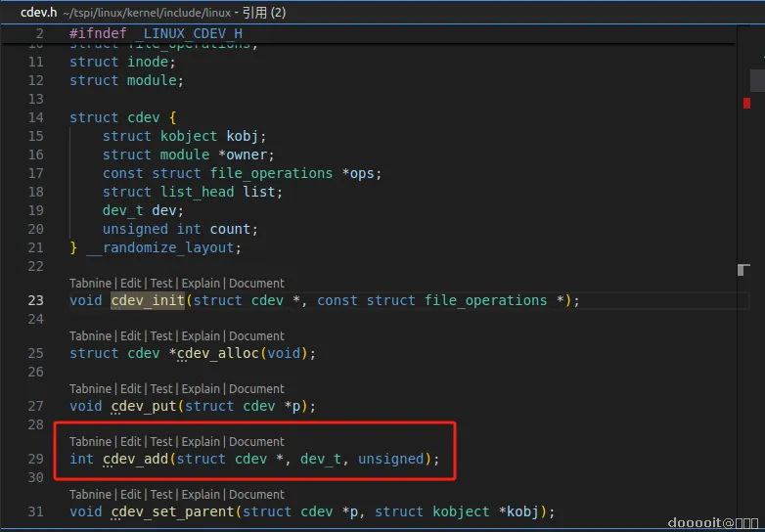This screenshot has width=765, height=532.
Task: Click line number 29 in gutter
Action: click(x=35, y=459)
